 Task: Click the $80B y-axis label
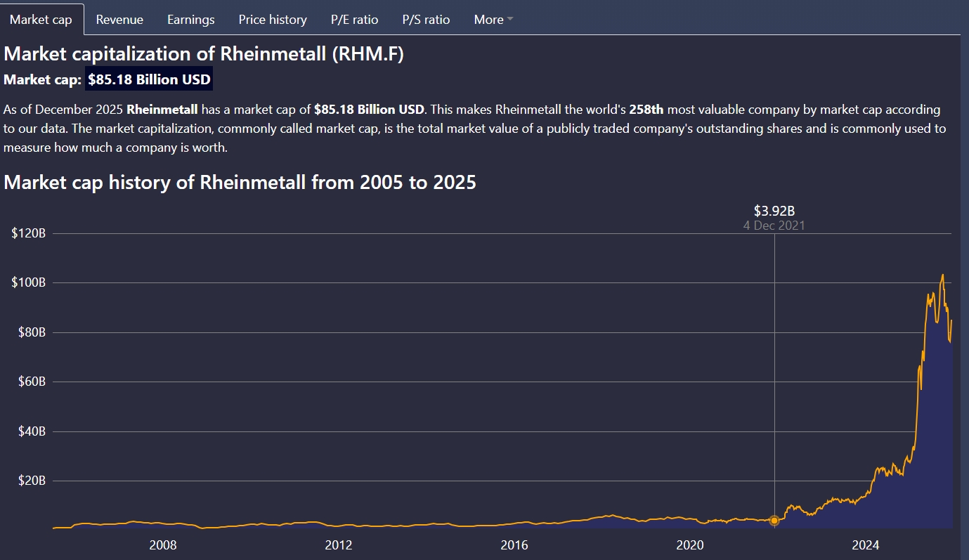[32, 332]
